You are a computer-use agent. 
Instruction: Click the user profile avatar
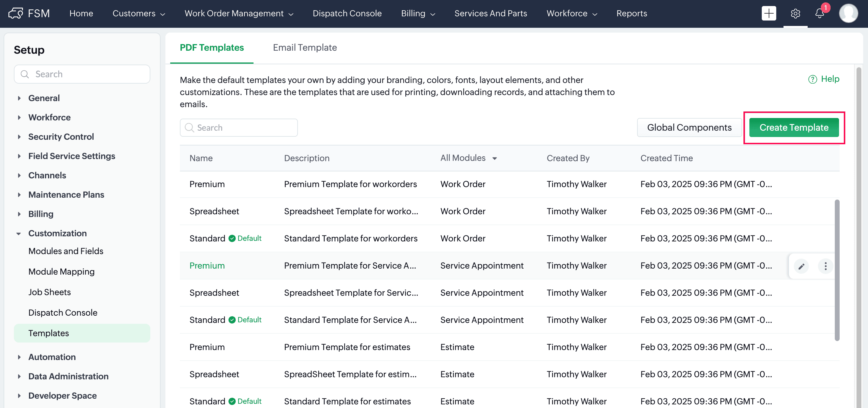848,14
